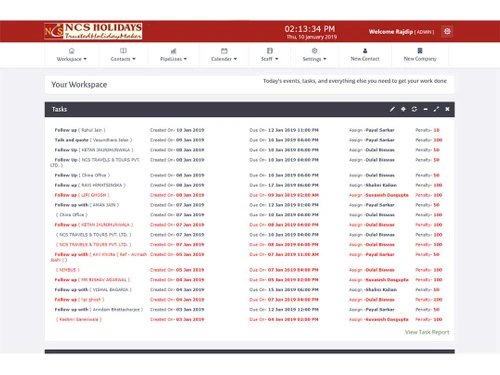Refresh the Tasks panel
500x375 pixels.
414,109
